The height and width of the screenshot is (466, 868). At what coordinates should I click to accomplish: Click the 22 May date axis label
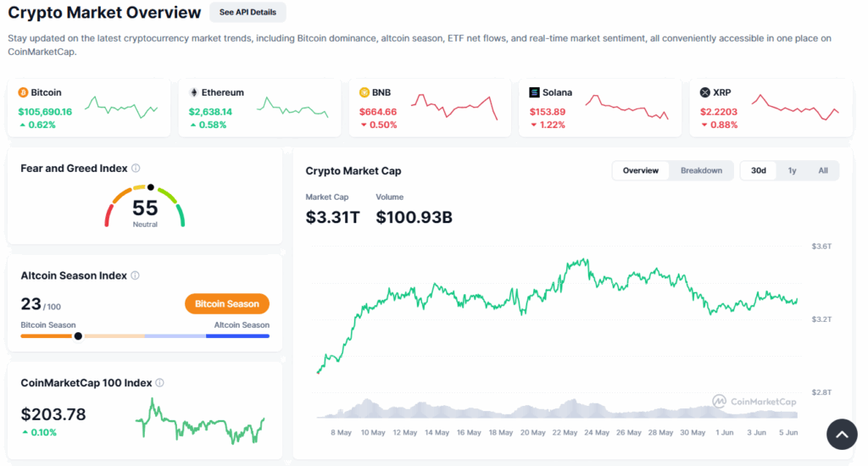pyautogui.click(x=565, y=432)
